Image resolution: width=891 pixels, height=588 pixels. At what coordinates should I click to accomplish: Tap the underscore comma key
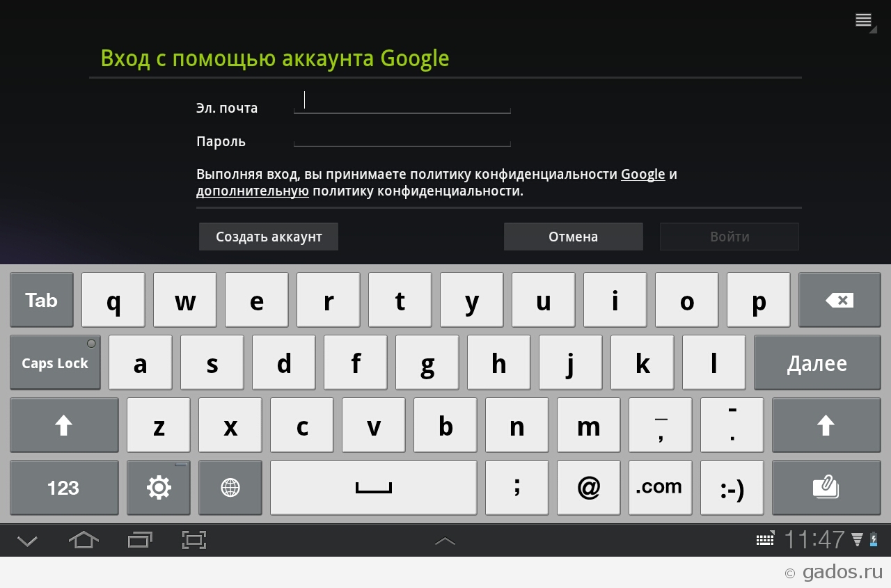point(661,425)
